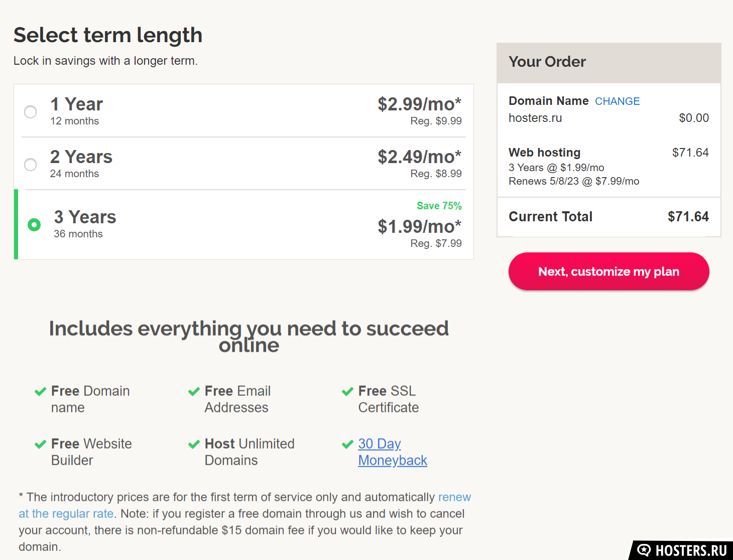Viewport: 733px width, 560px height.
Task: Click the green checkmark beside Free Domain name
Action: coord(40,391)
